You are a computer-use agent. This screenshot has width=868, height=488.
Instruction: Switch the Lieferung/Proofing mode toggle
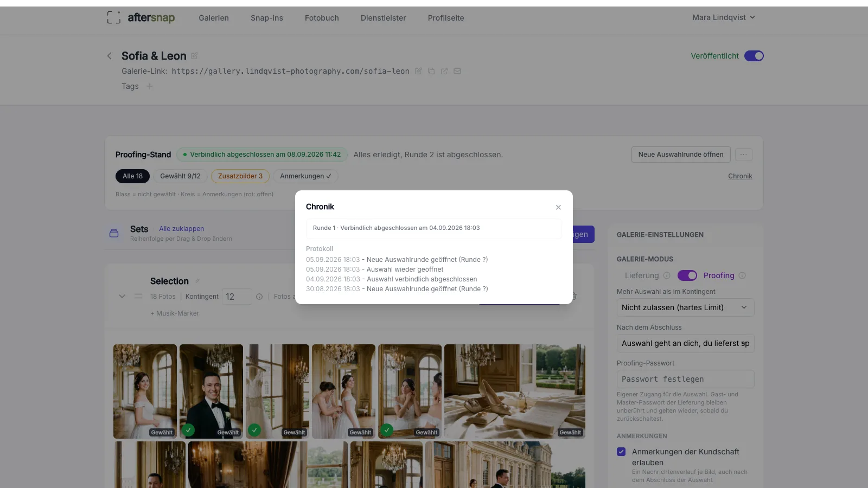(x=687, y=275)
